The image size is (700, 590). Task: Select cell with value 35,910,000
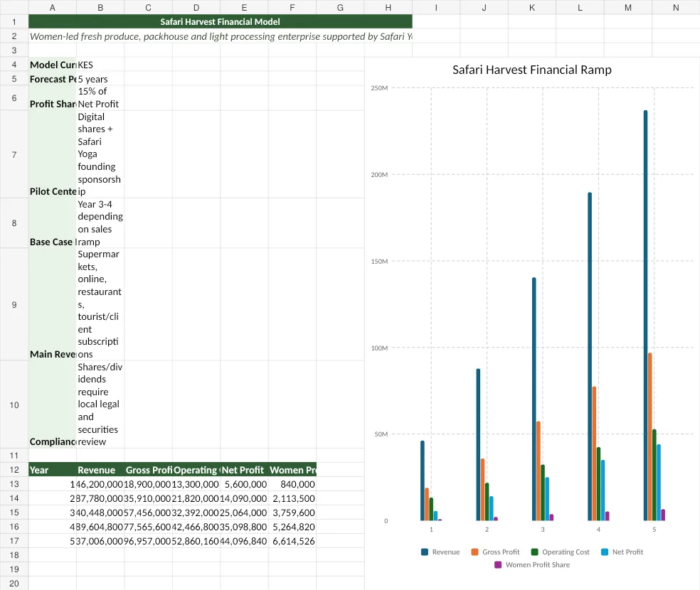point(148,498)
